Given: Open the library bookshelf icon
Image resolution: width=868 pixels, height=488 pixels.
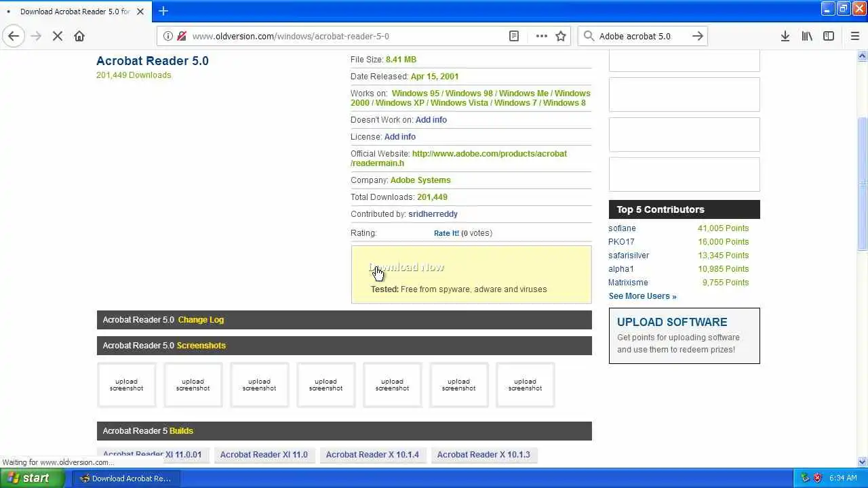Looking at the screenshot, I should tap(807, 36).
